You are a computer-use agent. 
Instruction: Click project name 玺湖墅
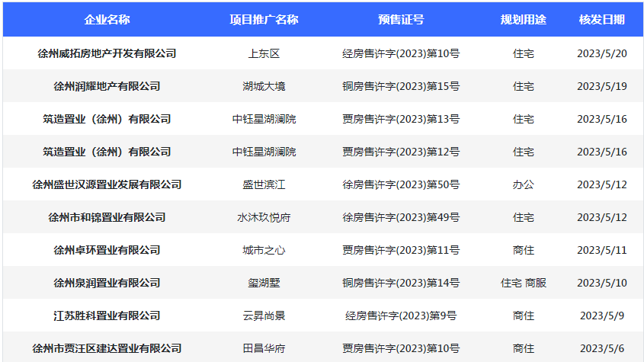(264, 283)
